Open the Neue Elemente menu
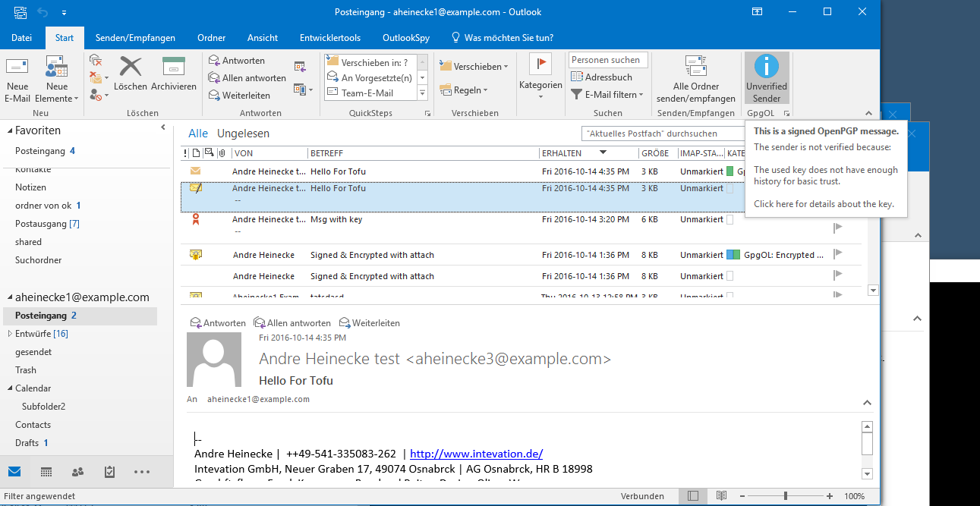 (x=57, y=79)
